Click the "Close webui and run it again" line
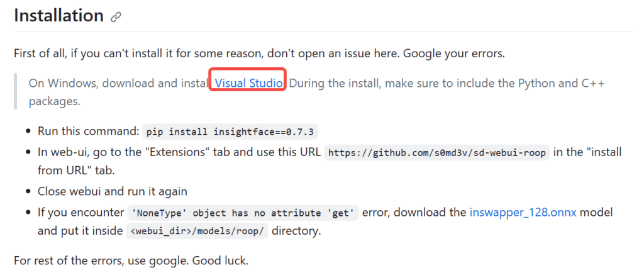Viewport: 644px width, 280px height. [113, 191]
